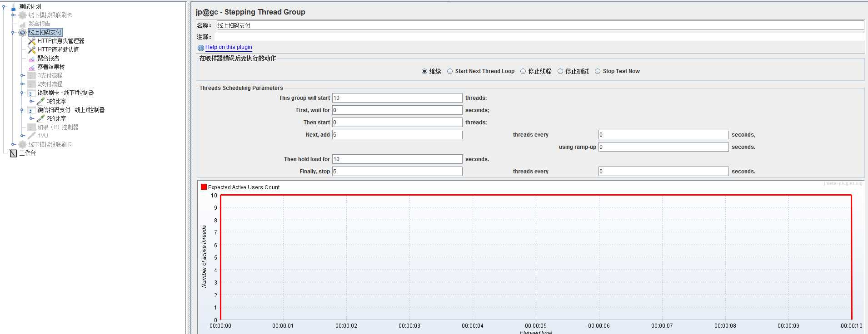
Task: Click the Finally, stop threads field
Action: click(x=397, y=172)
